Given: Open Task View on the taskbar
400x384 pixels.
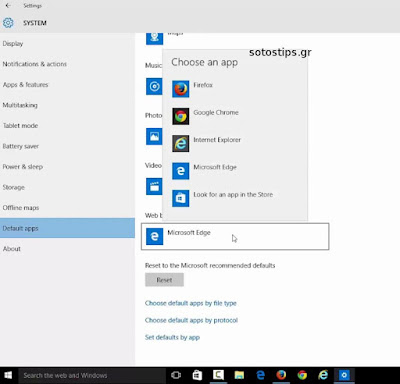Looking at the screenshot, I should click(176, 375).
